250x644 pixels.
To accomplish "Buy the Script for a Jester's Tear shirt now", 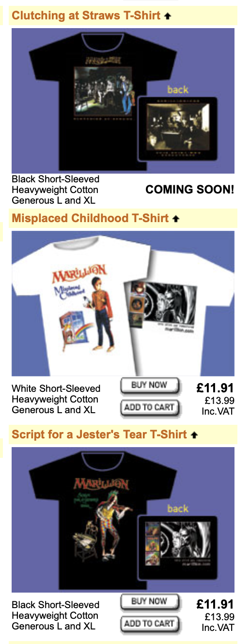I will pos(150,602).
